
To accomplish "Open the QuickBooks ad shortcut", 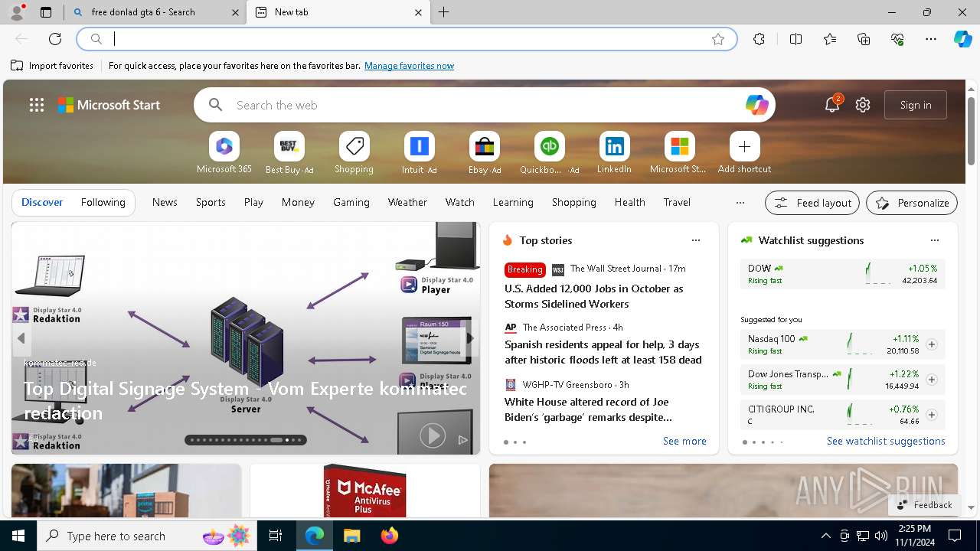I will click(x=549, y=153).
